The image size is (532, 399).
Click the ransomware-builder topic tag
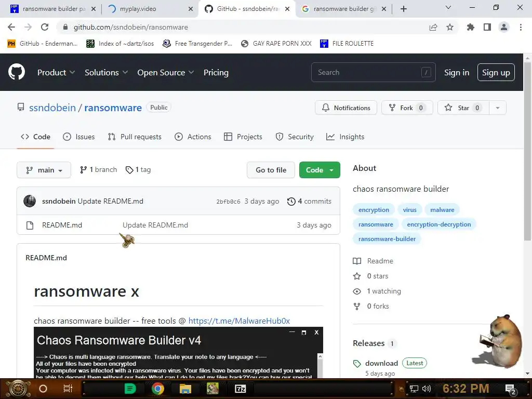click(x=387, y=239)
